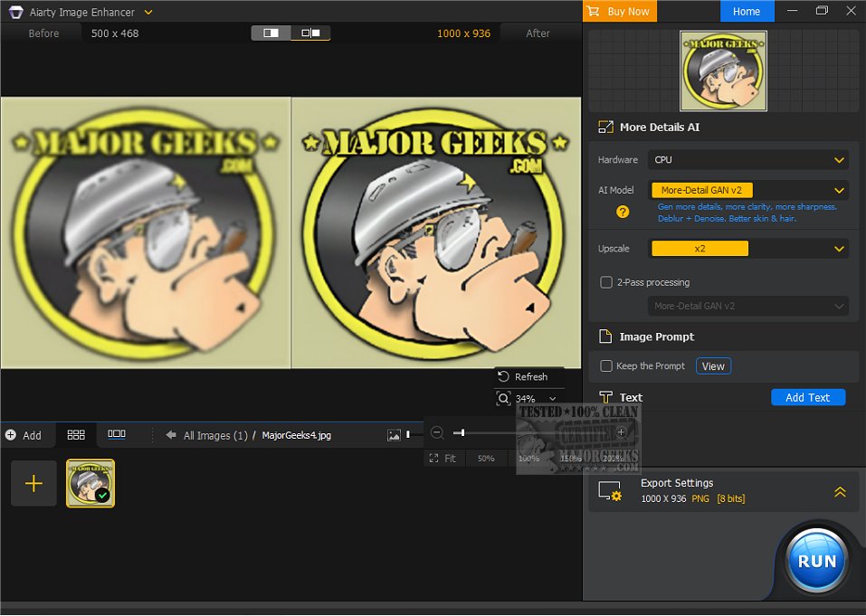The width and height of the screenshot is (866, 616).
Task: Click the View prompt button
Action: 713,366
